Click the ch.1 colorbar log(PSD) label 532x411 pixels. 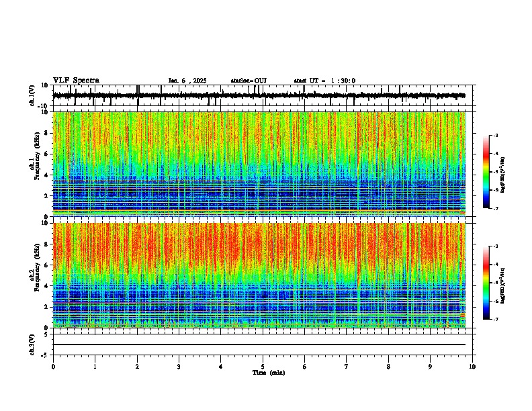click(502, 175)
